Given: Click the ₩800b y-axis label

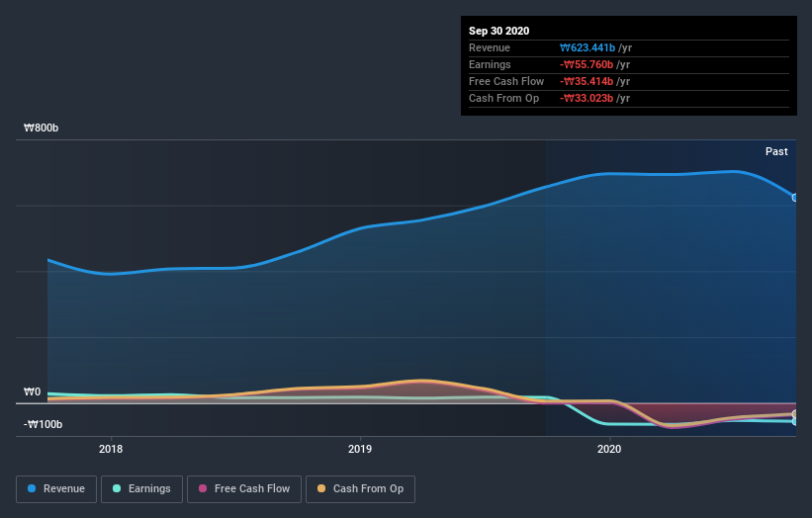Looking at the screenshot, I should (41, 128).
